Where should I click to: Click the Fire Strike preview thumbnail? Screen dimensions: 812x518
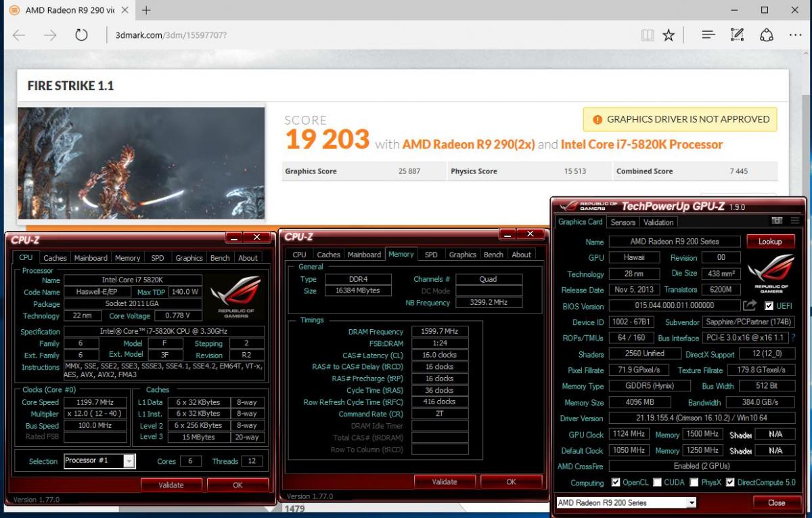tap(141, 163)
